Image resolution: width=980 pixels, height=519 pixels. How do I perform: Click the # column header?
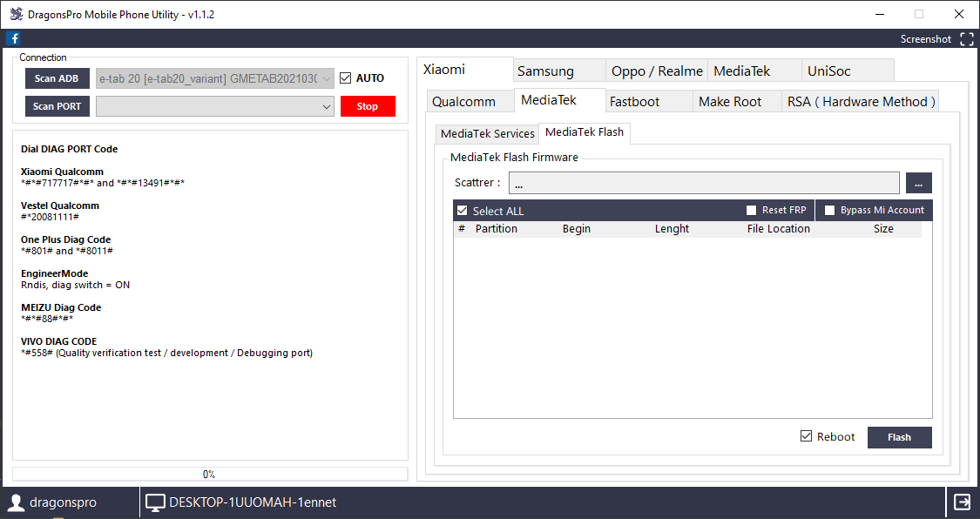coord(461,228)
